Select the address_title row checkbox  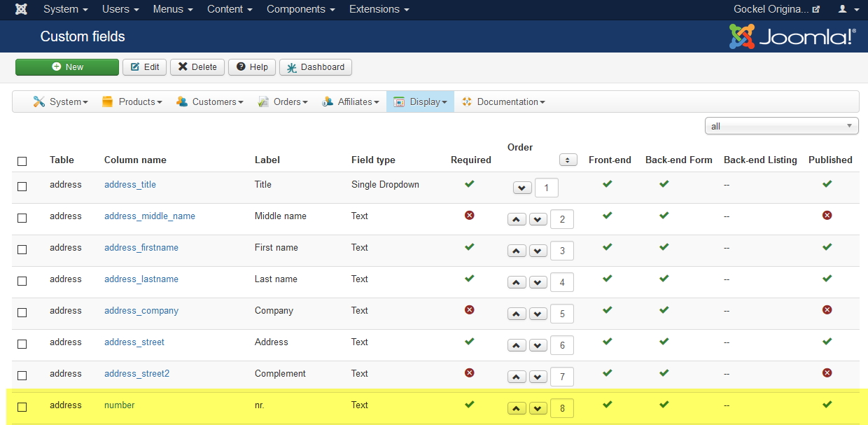tap(22, 186)
